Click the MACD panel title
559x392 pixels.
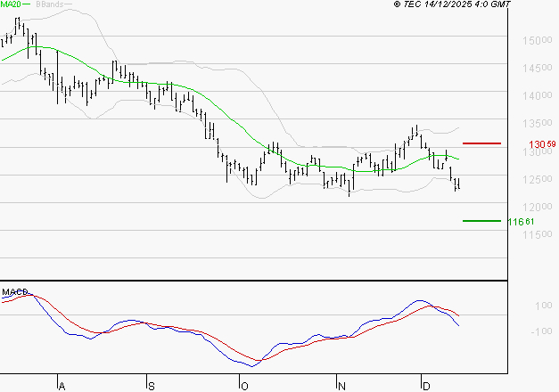(x=14, y=292)
